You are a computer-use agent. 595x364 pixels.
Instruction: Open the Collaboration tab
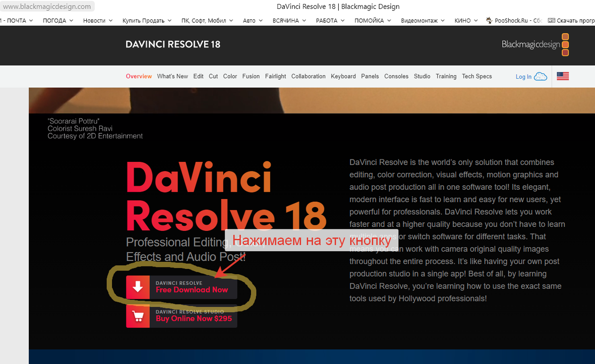click(x=308, y=76)
